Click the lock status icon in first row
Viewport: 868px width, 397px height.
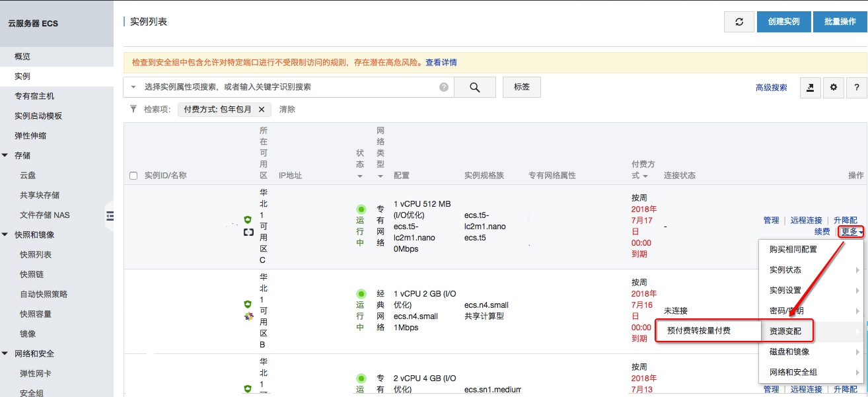point(248,233)
